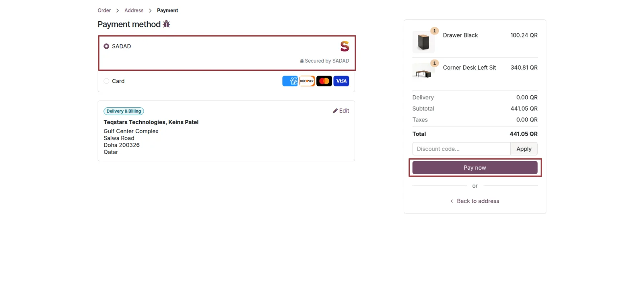Viewport: 644px width, 300px height.
Task: Click the Total 441.05 QR amount
Action: (524, 134)
